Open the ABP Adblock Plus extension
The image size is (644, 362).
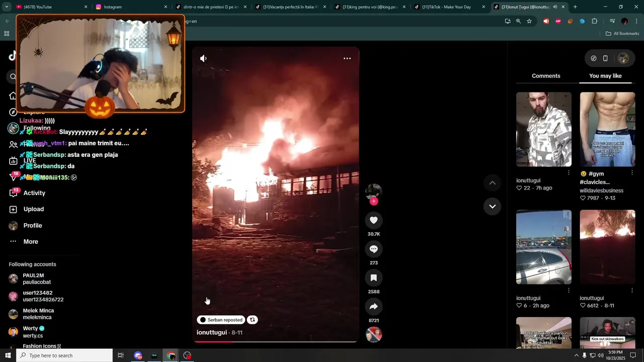[558, 21]
